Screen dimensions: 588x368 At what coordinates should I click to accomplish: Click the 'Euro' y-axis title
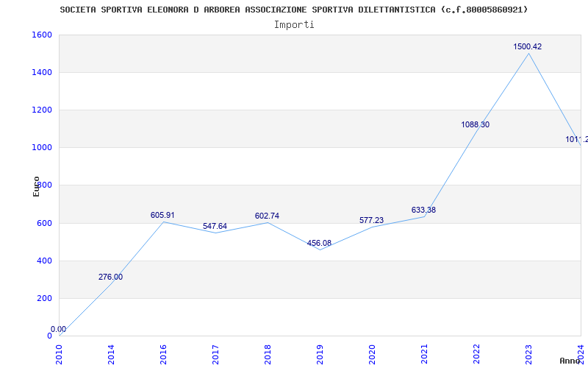tap(36, 186)
